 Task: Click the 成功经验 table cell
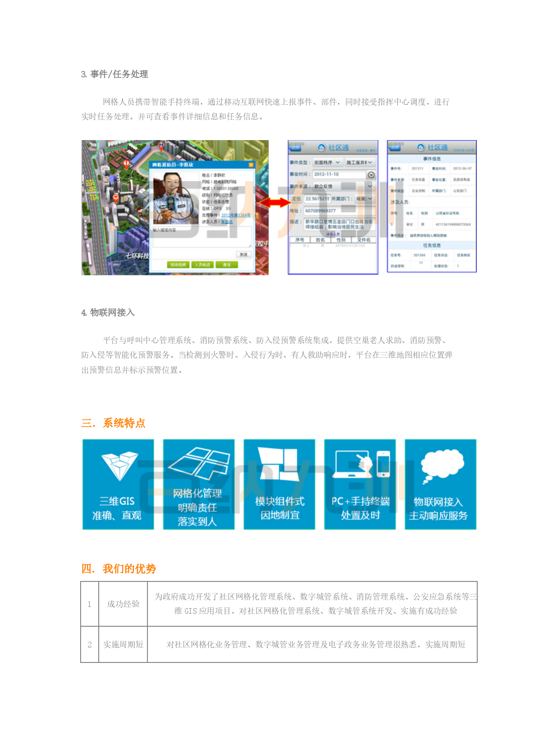(x=123, y=604)
